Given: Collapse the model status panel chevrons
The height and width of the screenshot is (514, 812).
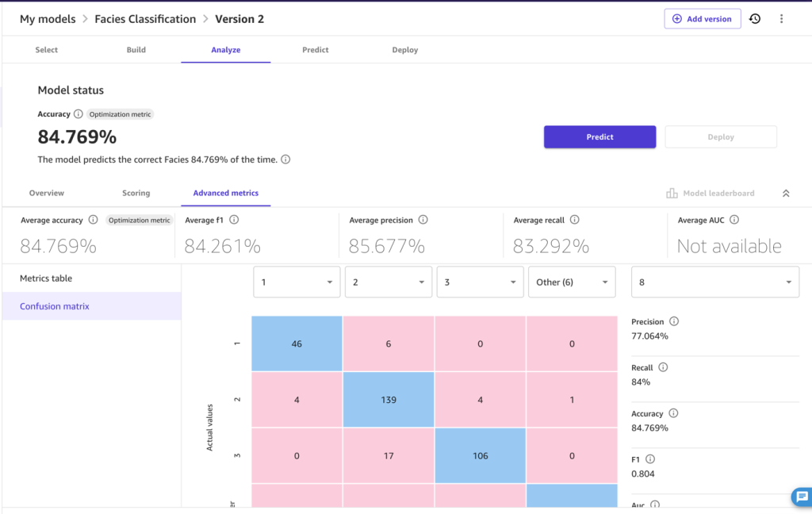Looking at the screenshot, I should click(786, 194).
